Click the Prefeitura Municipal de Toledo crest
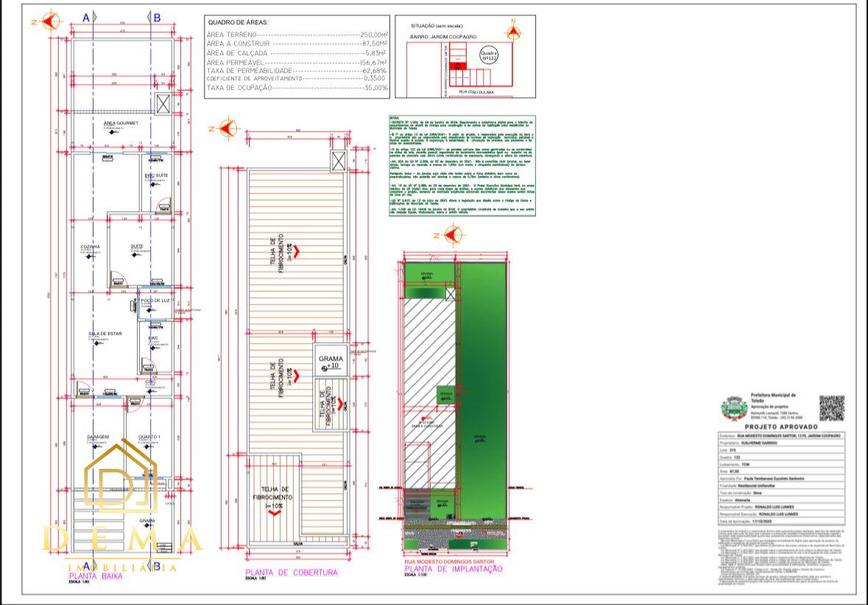The image size is (868, 605). (733, 407)
